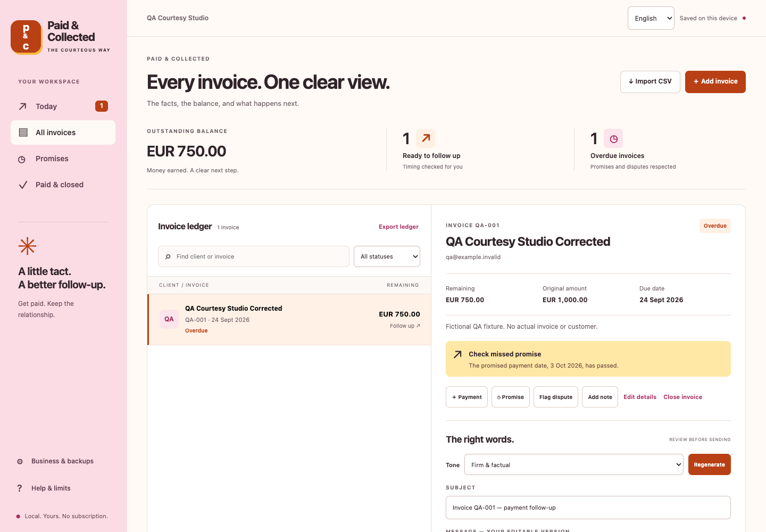Click the Export ledger link
Viewport: 766px width, 532px height.
click(x=398, y=227)
